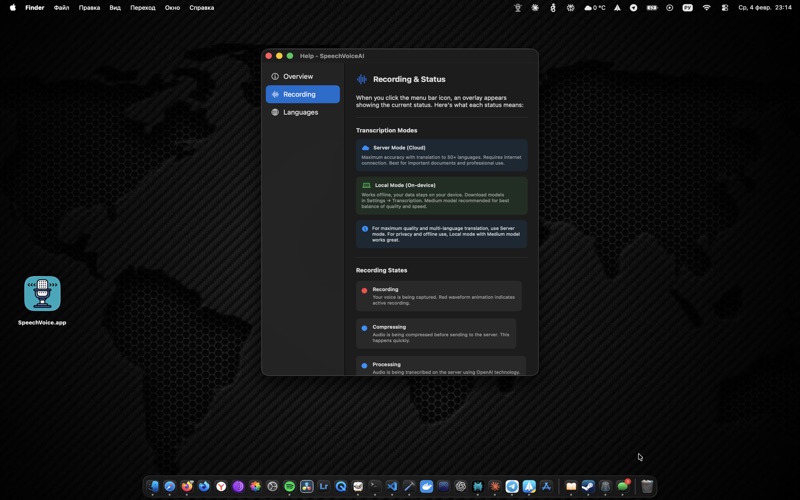Viewport: 800px width, 500px height.
Task: Click the red dot of Recording state
Action: click(x=364, y=291)
